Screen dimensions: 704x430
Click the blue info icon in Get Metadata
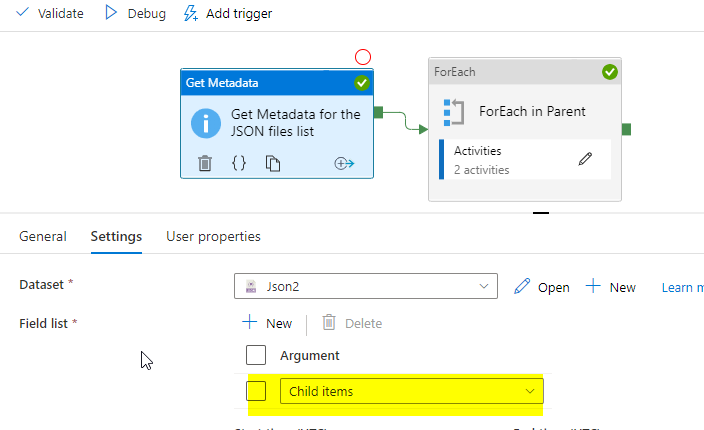206,123
